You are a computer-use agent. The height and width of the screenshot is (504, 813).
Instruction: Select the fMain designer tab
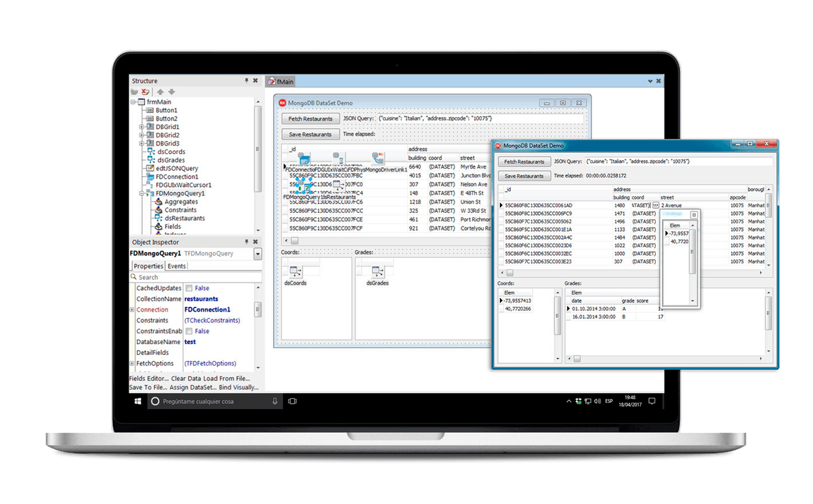(x=281, y=81)
